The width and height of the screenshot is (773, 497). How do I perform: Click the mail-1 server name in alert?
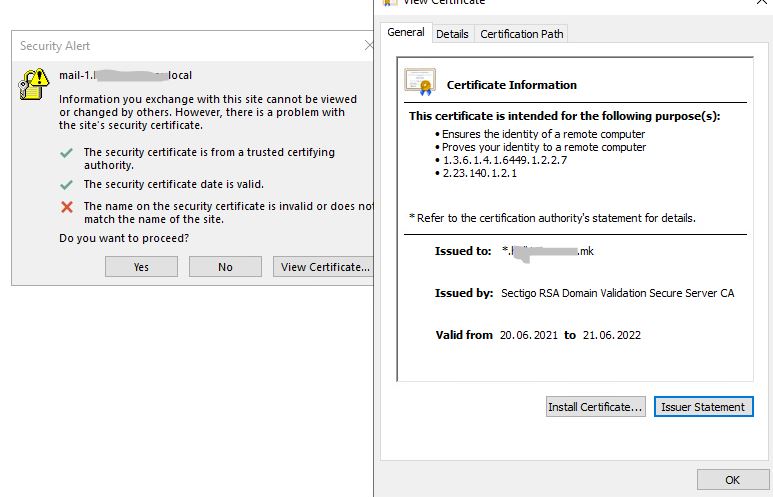(x=125, y=75)
